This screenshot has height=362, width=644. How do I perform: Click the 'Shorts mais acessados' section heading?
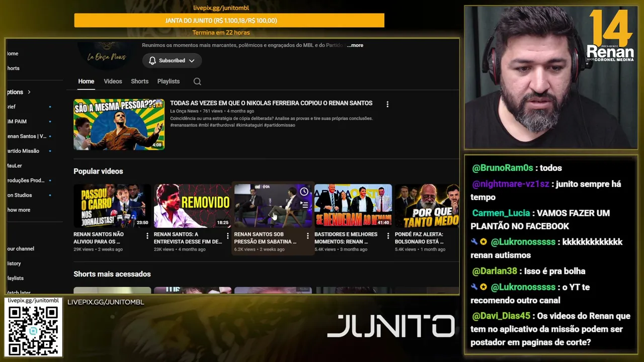point(112,274)
